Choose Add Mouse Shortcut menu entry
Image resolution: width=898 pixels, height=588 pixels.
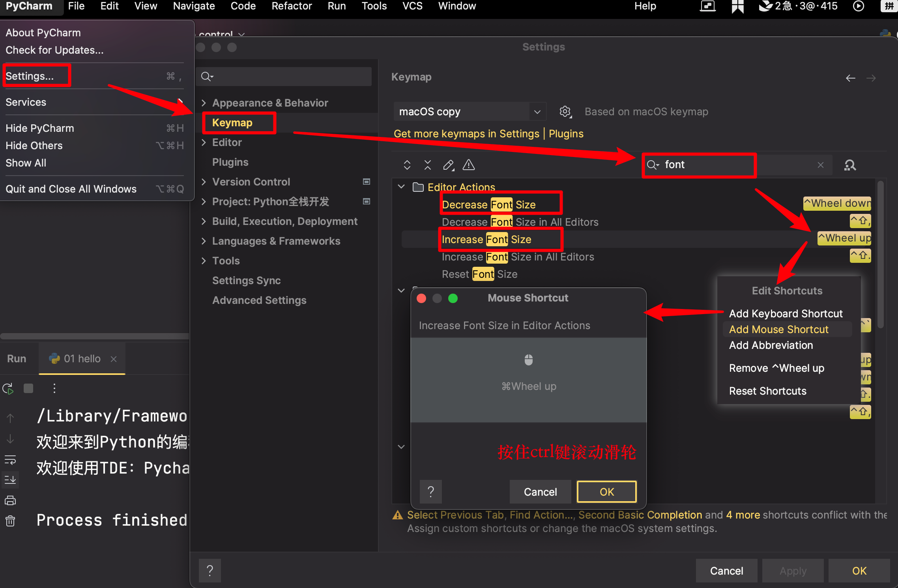(x=778, y=330)
